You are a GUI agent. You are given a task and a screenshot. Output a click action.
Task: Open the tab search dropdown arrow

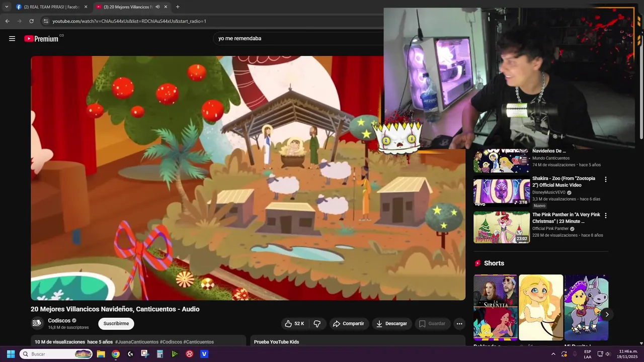click(x=7, y=7)
